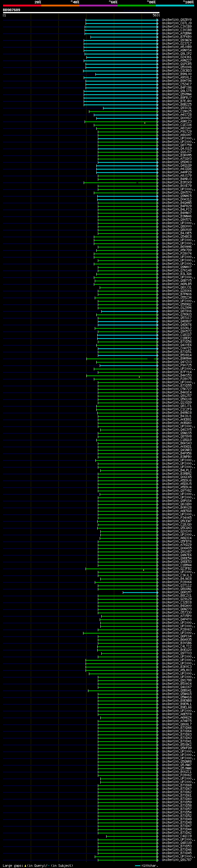
Task: Click the green ~80% identity legend segment
Action: 137,6
